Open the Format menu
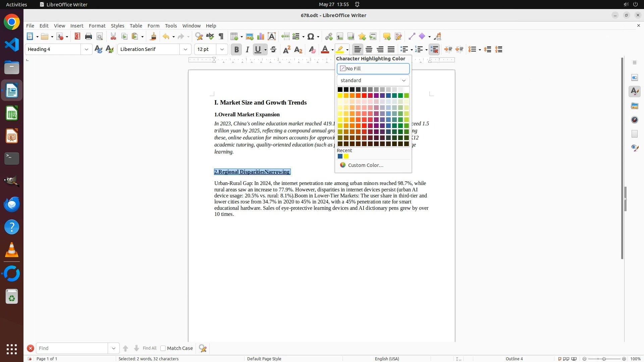644x362 pixels. point(97,26)
